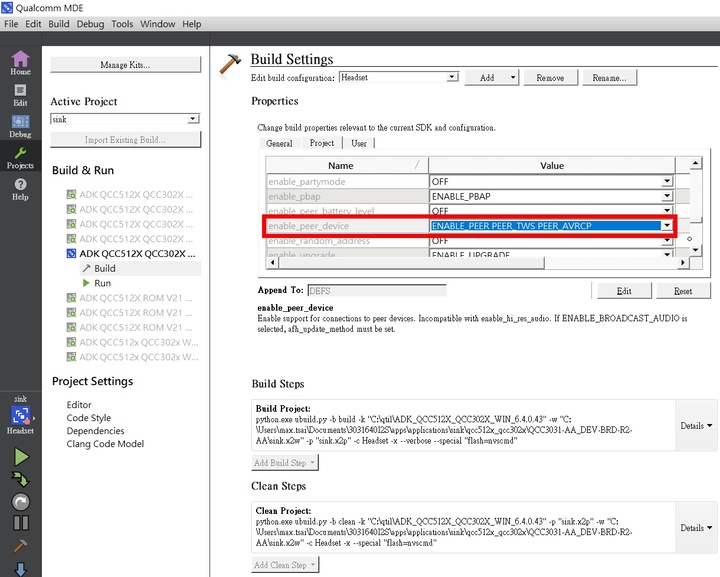The height and width of the screenshot is (577, 720).
Task: Click the blue download arrow icon
Action: (x=21, y=569)
